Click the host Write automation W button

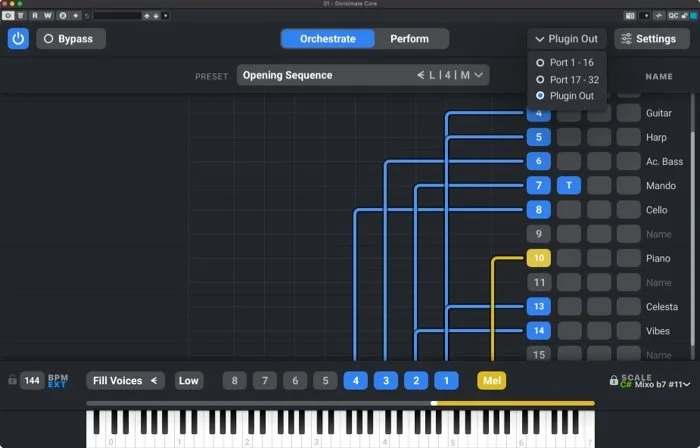tap(48, 16)
